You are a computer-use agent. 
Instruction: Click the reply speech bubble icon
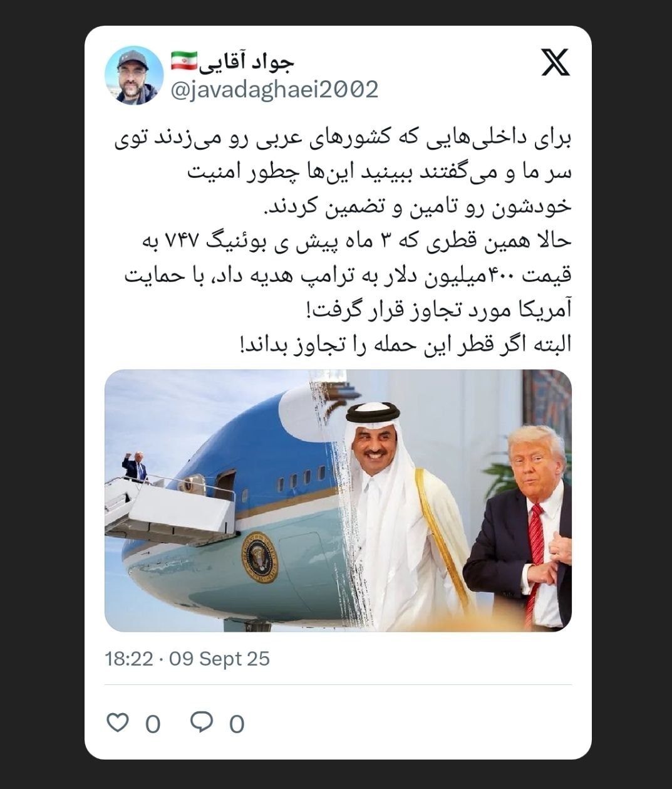click(202, 722)
